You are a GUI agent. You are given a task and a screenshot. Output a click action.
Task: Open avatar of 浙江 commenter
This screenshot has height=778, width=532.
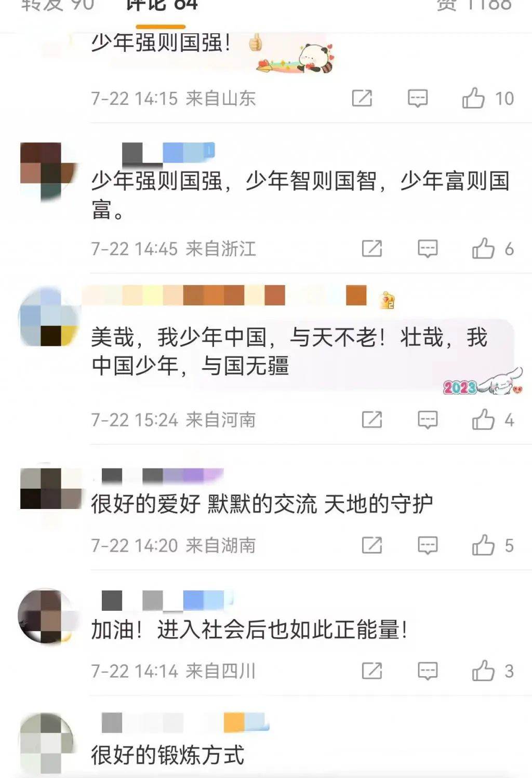point(48,171)
